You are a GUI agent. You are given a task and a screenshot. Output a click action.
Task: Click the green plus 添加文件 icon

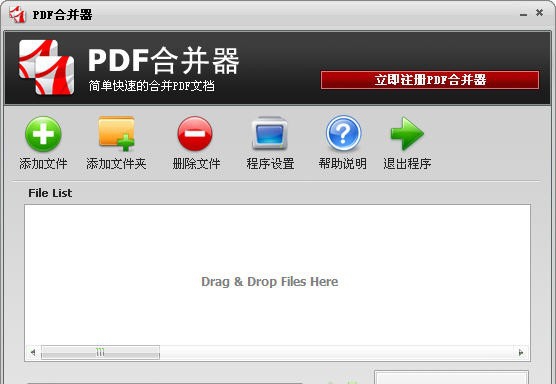(x=43, y=134)
